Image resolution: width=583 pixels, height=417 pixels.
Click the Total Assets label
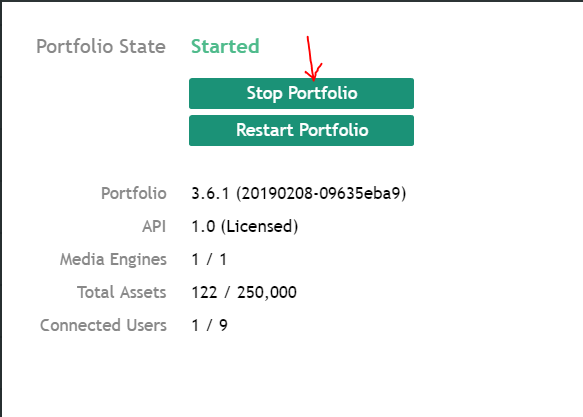click(122, 292)
